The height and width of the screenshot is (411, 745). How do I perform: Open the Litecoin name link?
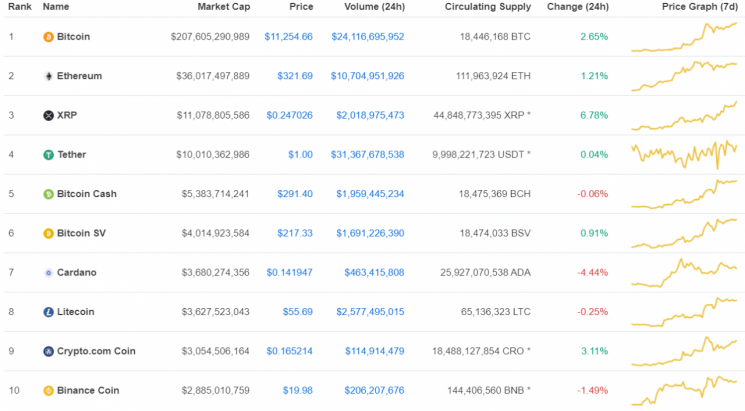click(x=76, y=312)
